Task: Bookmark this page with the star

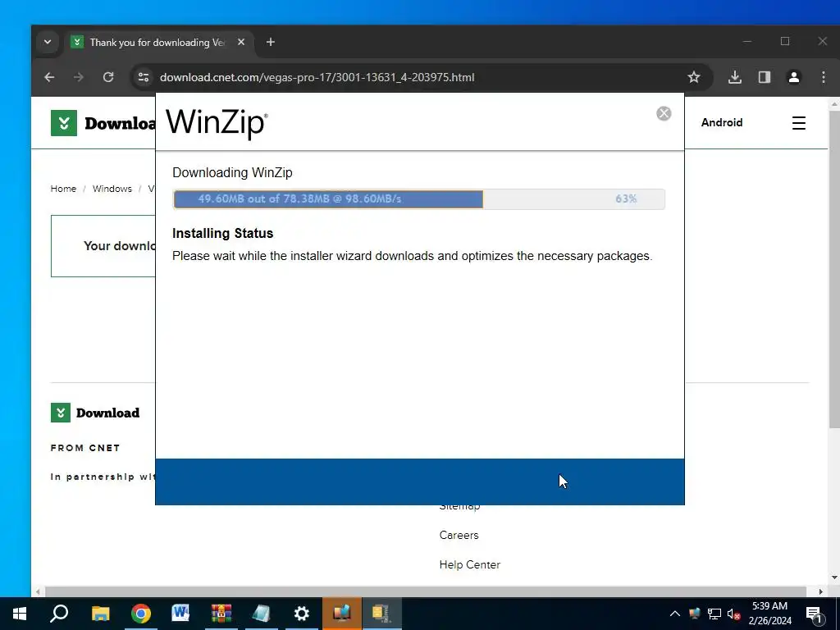Action: (x=694, y=77)
